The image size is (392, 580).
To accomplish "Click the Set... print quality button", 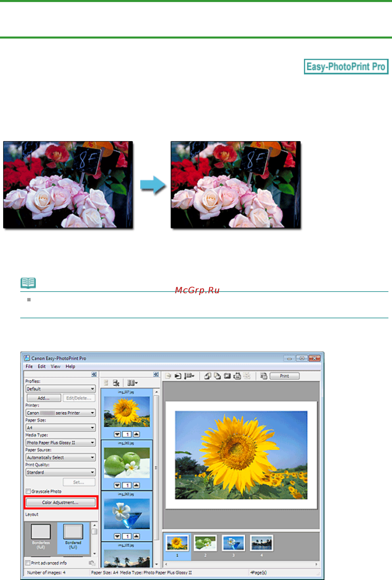I will click(79, 482).
